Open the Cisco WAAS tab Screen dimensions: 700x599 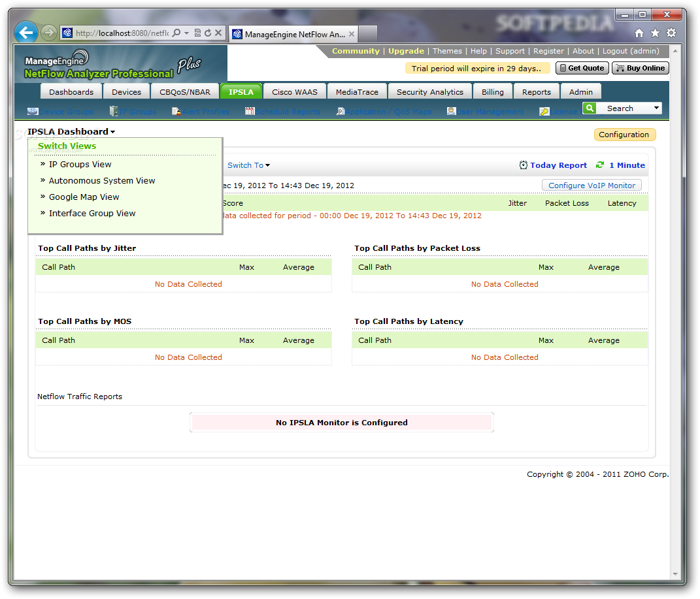pyautogui.click(x=295, y=92)
